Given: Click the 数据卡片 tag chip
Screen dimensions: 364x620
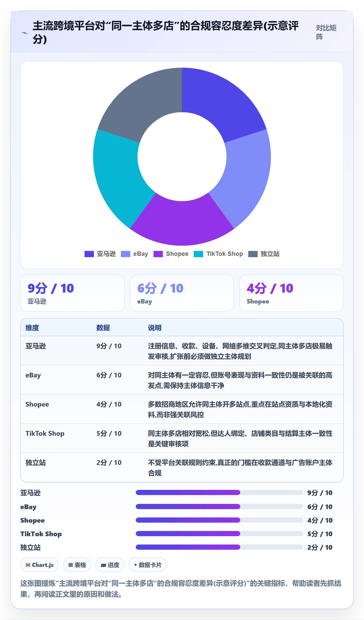Looking at the screenshot, I should [x=148, y=565].
